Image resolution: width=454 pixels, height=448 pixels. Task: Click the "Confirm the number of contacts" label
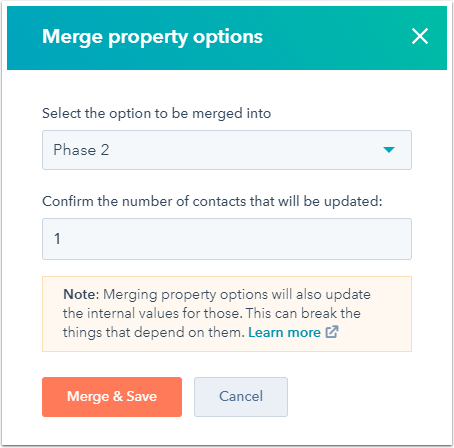[x=212, y=201]
